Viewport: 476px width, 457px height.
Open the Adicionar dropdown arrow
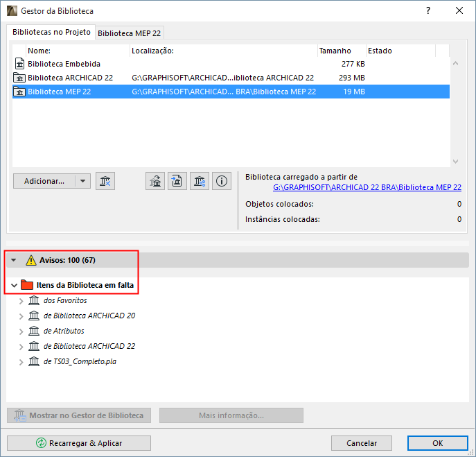pos(82,181)
